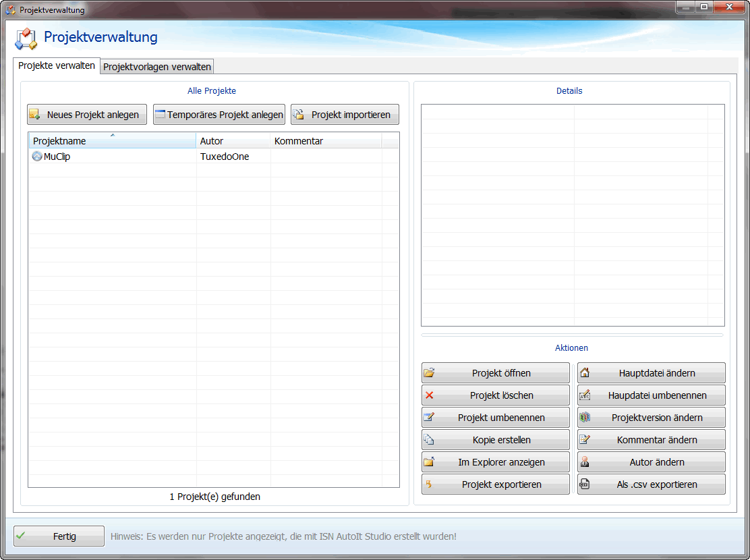The width and height of the screenshot is (750, 560).
Task: Click the Projekt exportieren button
Action: click(x=496, y=484)
